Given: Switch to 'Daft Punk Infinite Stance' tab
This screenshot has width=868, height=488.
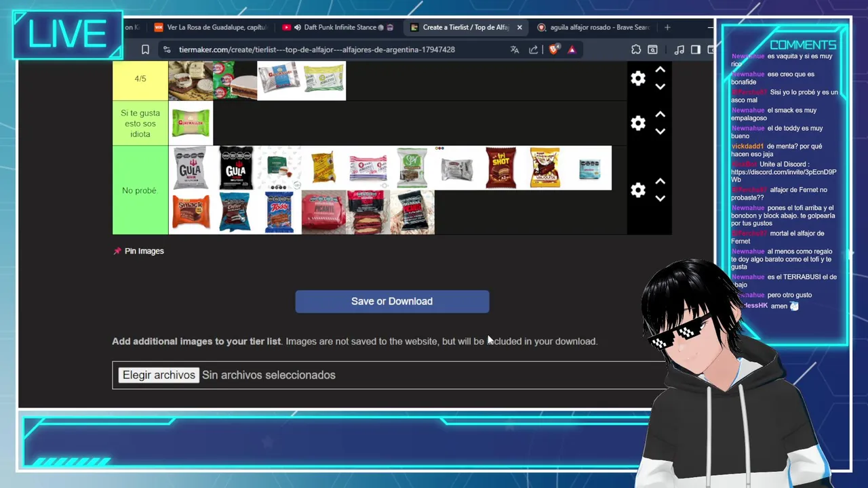Looking at the screenshot, I should 338,27.
